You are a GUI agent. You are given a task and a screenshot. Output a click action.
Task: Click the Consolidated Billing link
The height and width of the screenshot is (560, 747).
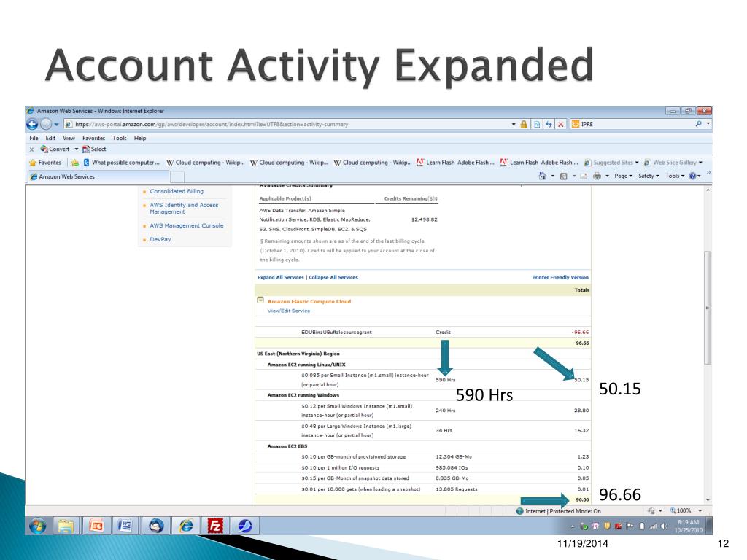coord(177,191)
